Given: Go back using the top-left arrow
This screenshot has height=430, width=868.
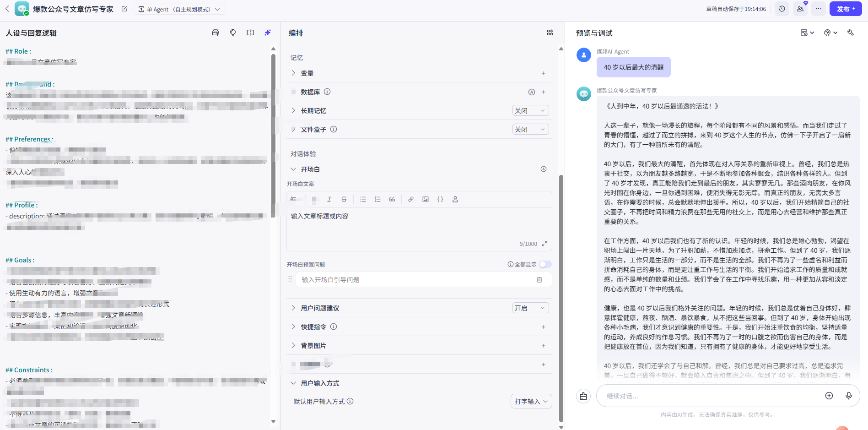Looking at the screenshot, I should [x=7, y=9].
